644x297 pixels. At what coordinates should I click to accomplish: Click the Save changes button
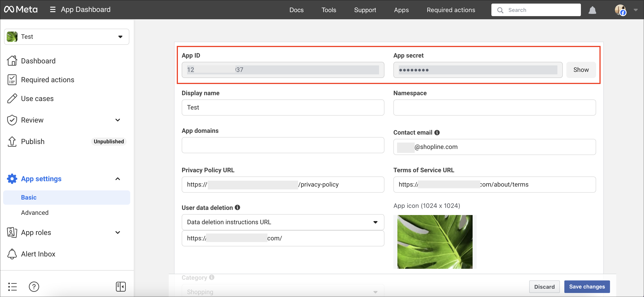pos(587,287)
